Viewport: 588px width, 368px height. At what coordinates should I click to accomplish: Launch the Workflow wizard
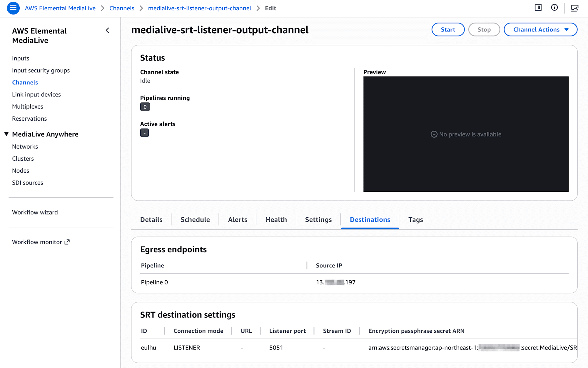[35, 212]
